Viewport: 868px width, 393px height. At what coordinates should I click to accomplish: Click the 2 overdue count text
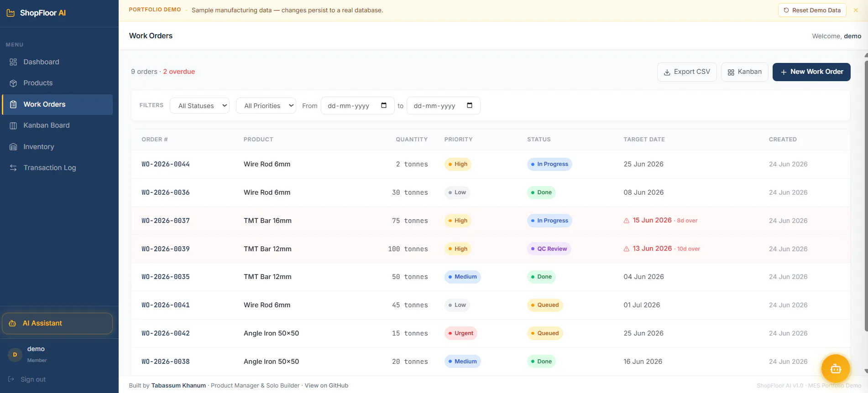tap(179, 72)
